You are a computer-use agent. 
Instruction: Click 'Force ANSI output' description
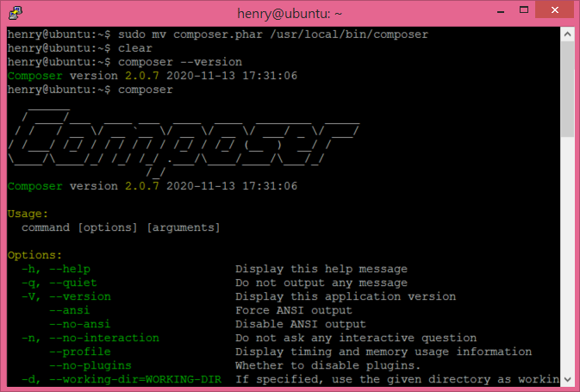point(294,310)
